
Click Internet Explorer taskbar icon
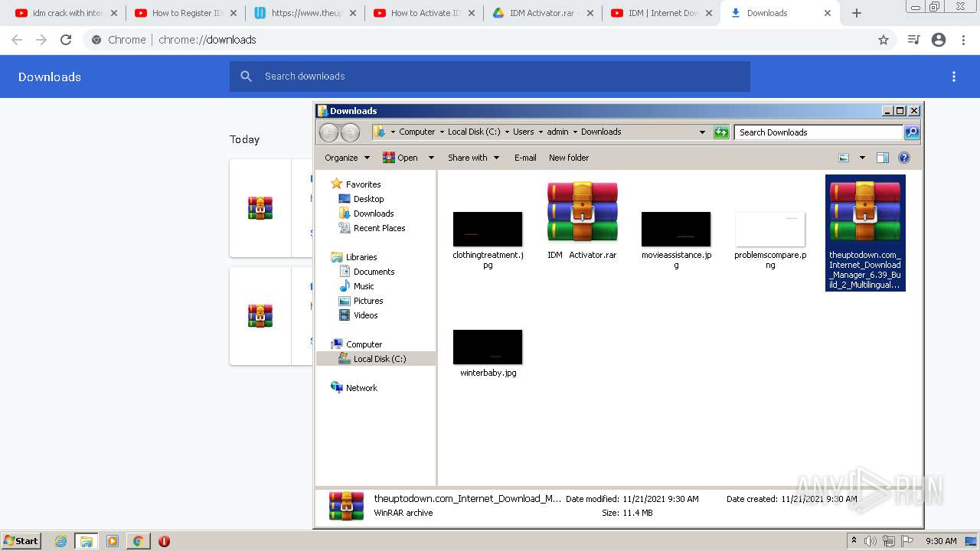(x=60, y=541)
